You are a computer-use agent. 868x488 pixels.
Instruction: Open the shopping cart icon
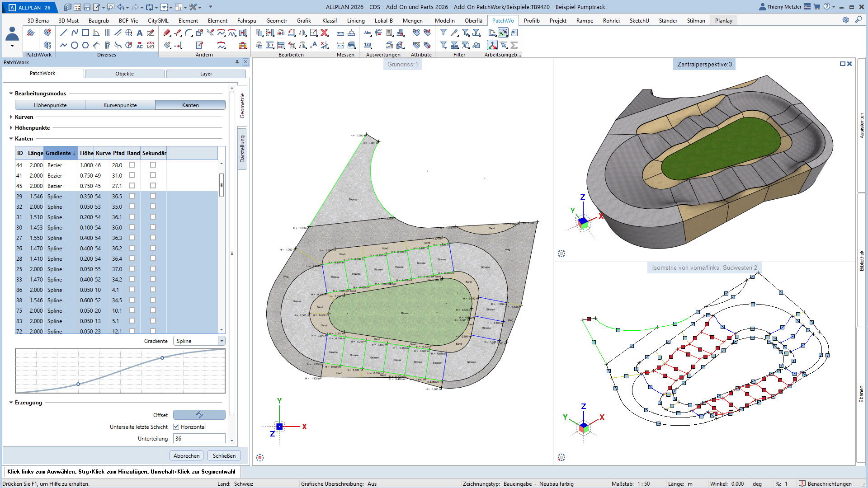[x=817, y=7]
